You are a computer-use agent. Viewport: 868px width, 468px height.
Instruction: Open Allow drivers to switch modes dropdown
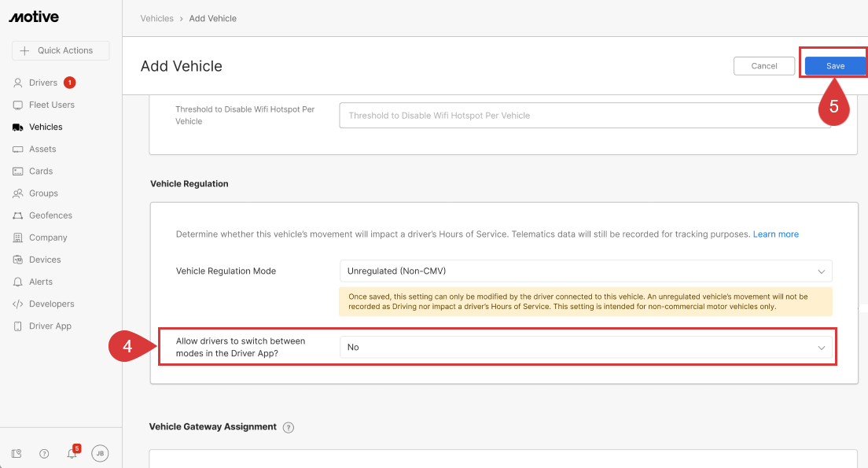(586, 347)
